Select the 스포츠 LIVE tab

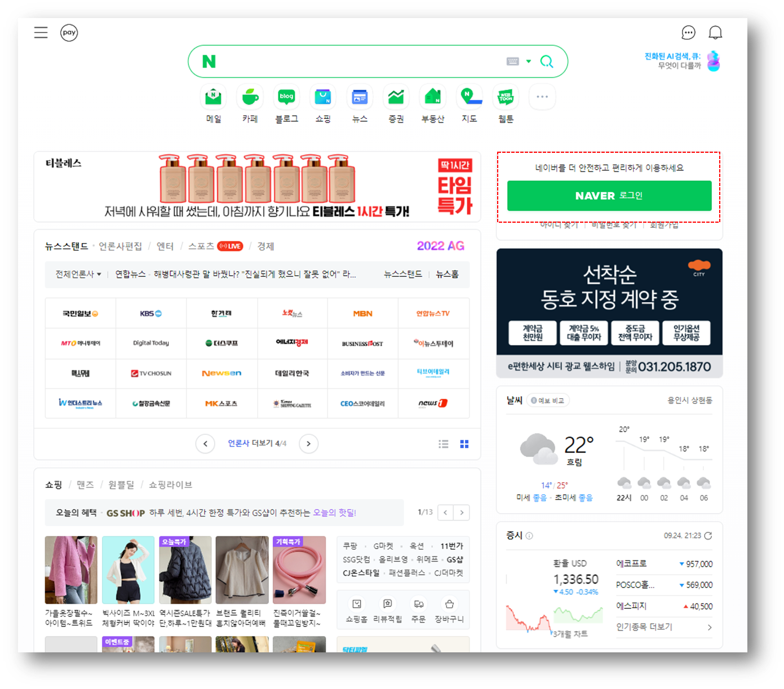(x=215, y=246)
